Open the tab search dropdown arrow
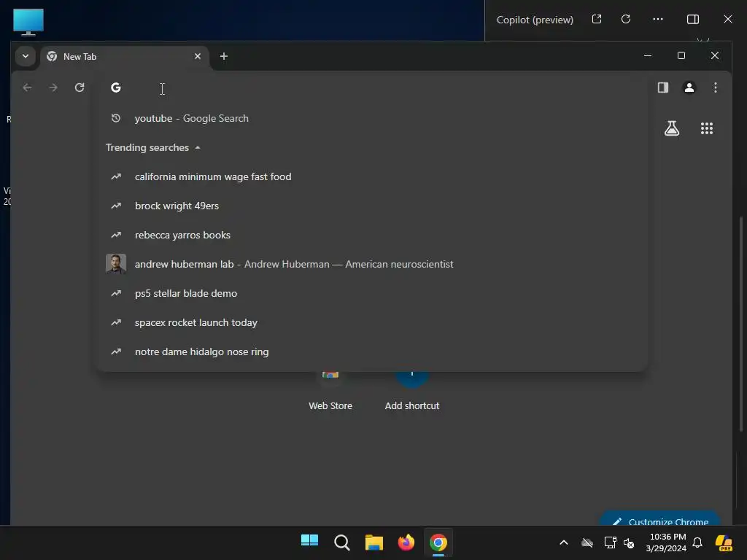 coord(26,56)
